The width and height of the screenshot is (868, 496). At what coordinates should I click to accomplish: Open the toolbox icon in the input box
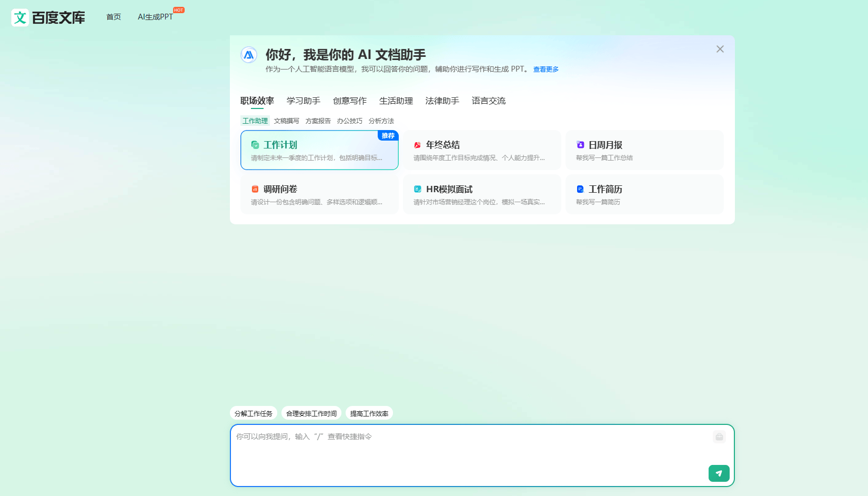(x=719, y=437)
